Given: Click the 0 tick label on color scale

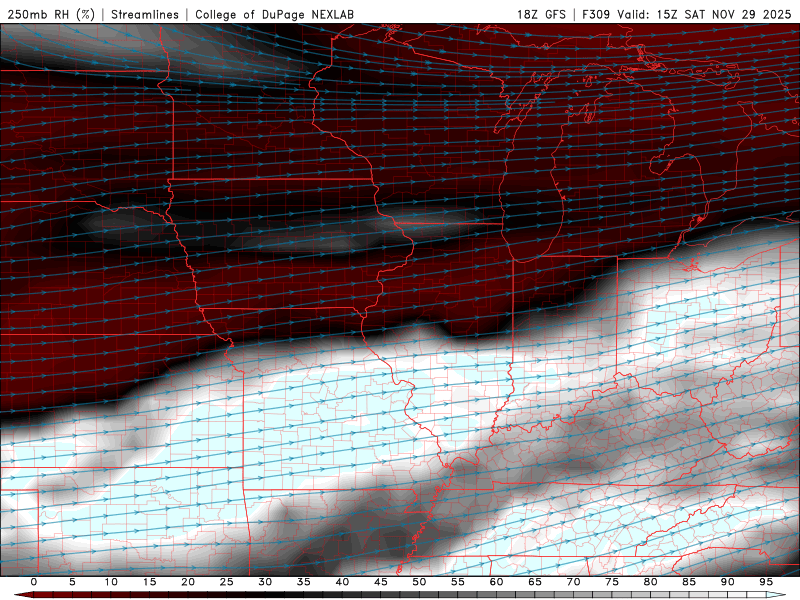Looking at the screenshot, I should click(x=34, y=582).
